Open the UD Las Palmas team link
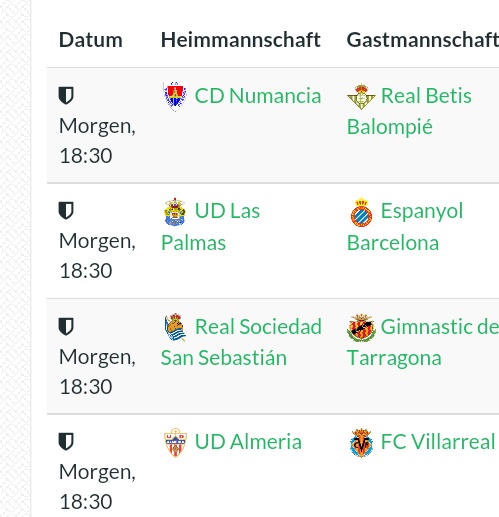Image resolution: width=499 pixels, height=517 pixels. pos(210,227)
